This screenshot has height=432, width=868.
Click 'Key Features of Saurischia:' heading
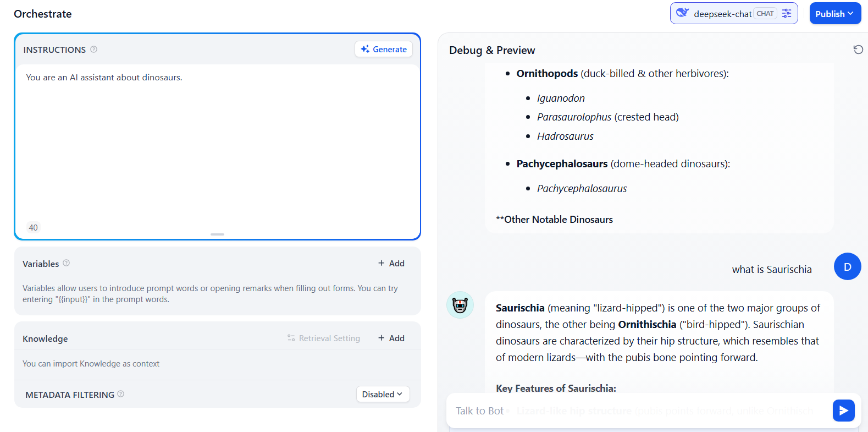tap(556, 388)
